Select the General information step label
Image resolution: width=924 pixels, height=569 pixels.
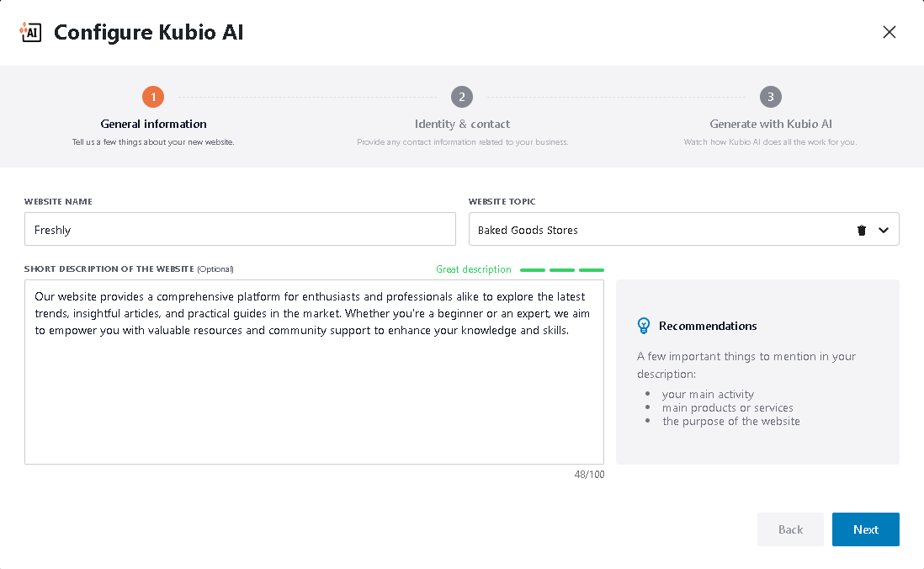tap(153, 124)
